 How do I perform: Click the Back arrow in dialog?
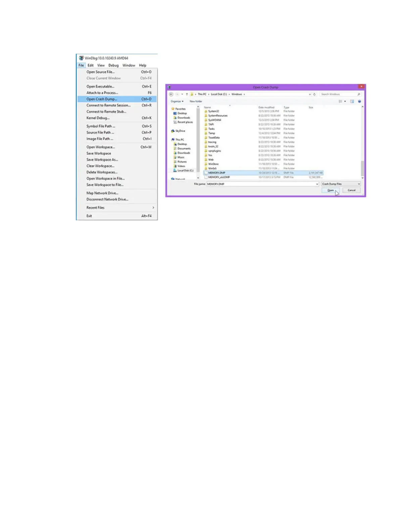pos(171,94)
